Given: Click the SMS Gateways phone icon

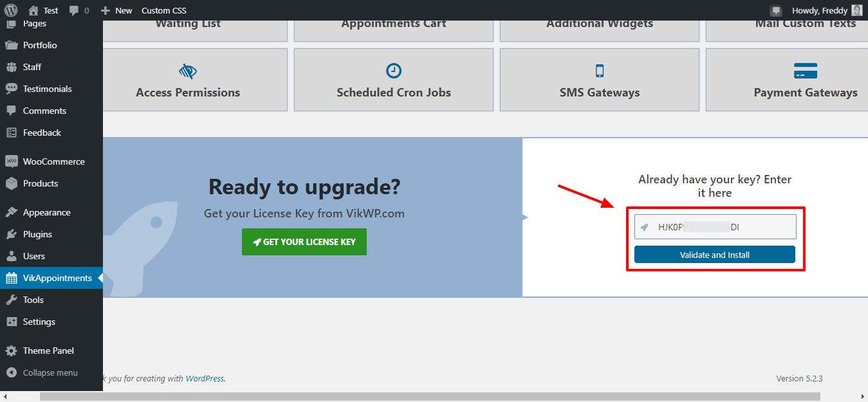Looking at the screenshot, I should 600,71.
